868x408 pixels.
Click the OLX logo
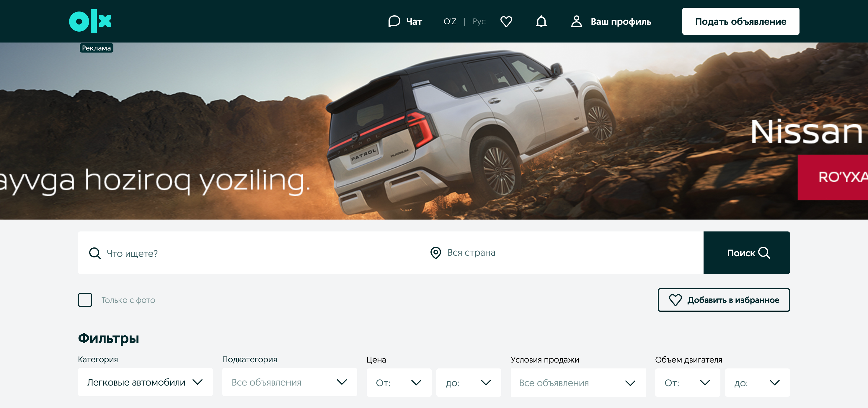[90, 21]
